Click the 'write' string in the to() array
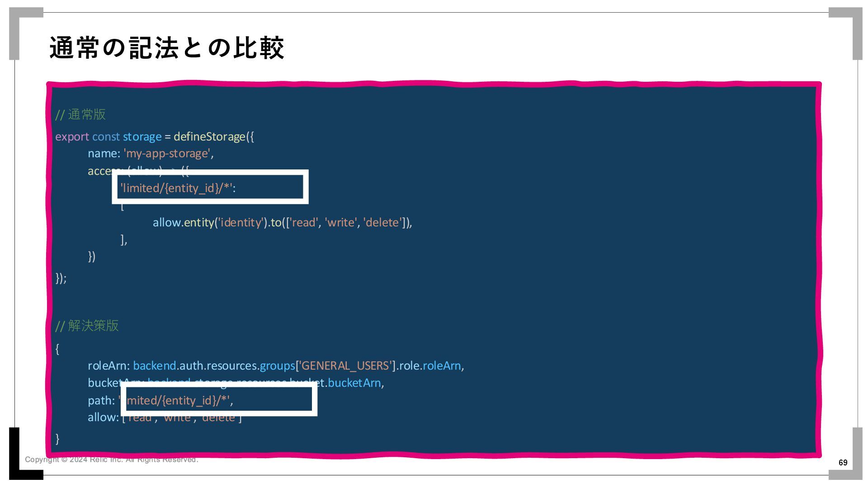Viewport: 868px width, 488px height. tap(341, 222)
